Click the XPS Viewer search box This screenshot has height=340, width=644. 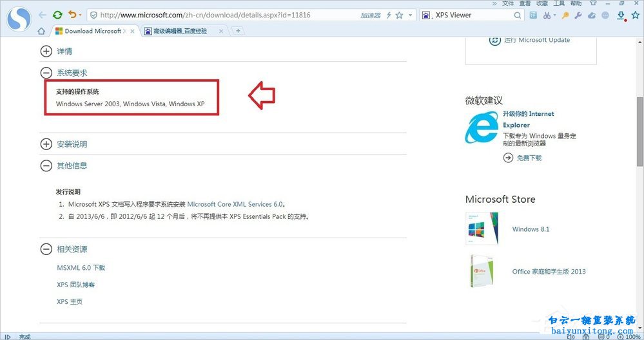473,15
